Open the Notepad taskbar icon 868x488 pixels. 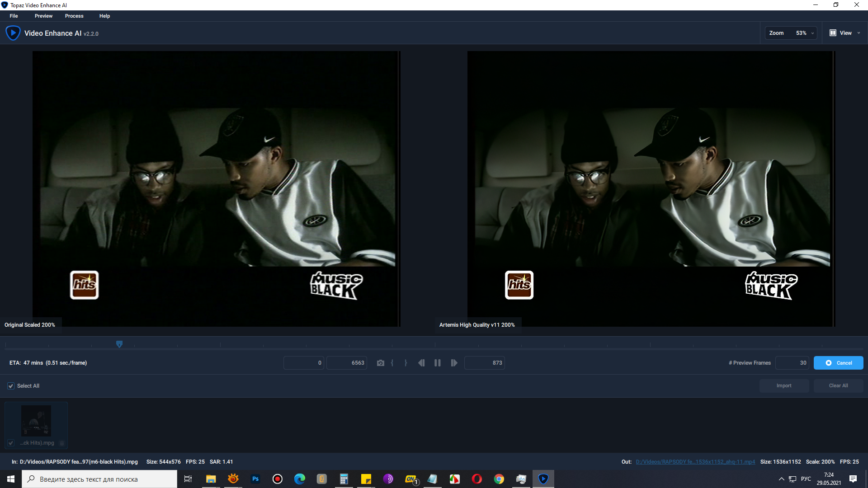tap(433, 479)
